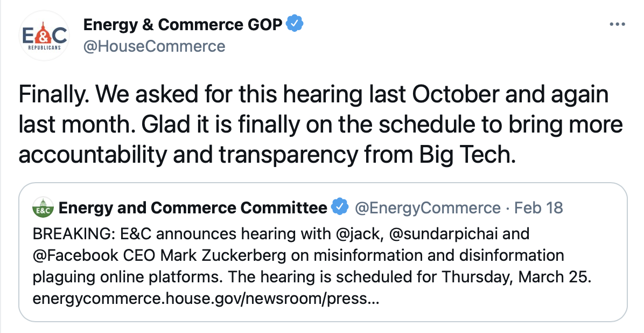Open the @EnergyCommerce handle

pos(428,208)
